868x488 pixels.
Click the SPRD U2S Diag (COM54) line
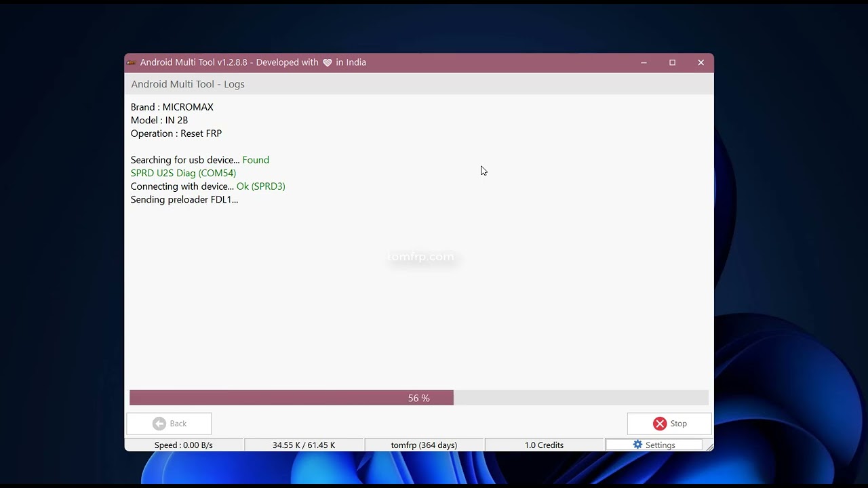pos(183,173)
